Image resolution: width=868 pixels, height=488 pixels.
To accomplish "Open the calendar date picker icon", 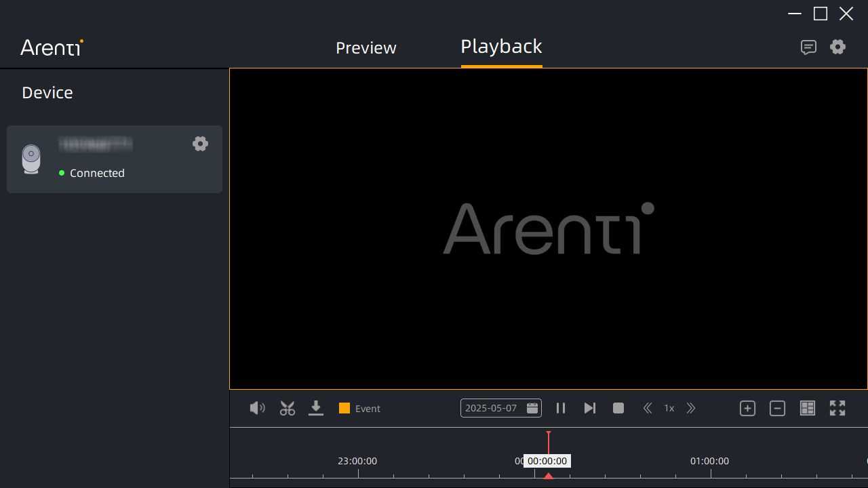I will (532, 408).
